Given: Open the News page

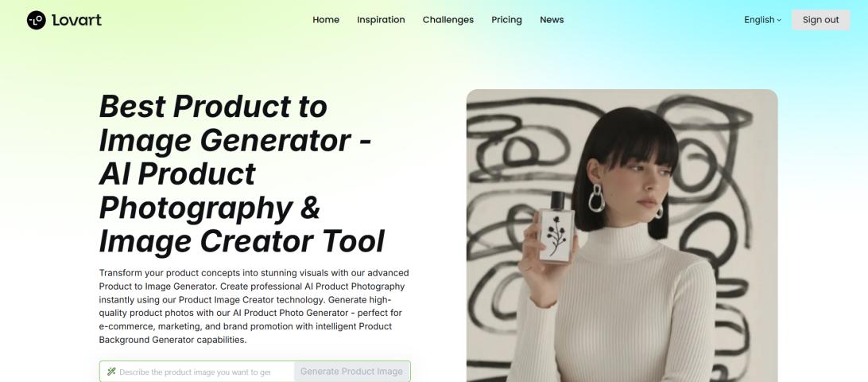Looking at the screenshot, I should 552,20.
